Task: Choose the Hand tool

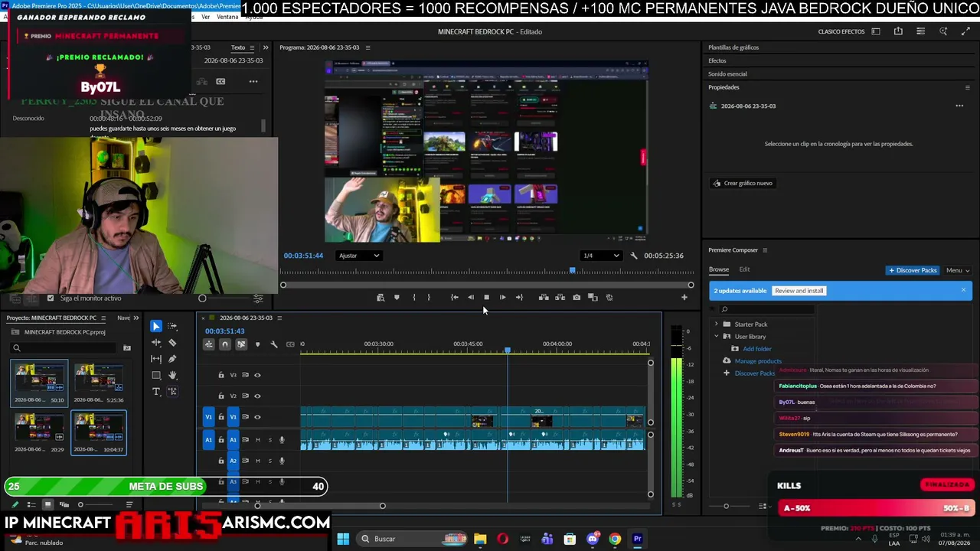Action: (172, 375)
